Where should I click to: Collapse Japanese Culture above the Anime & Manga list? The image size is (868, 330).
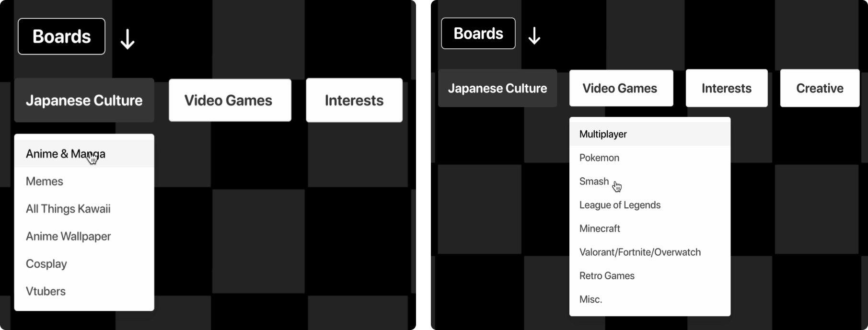84,101
